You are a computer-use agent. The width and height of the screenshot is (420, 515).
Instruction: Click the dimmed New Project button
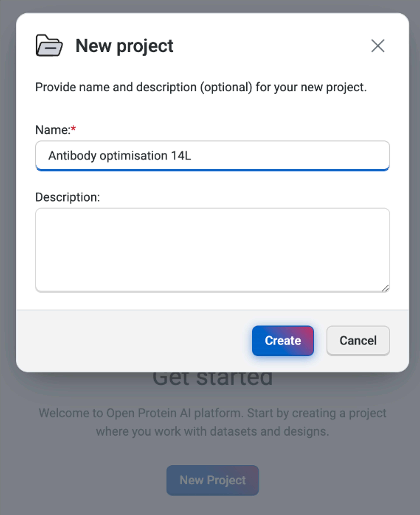point(212,480)
